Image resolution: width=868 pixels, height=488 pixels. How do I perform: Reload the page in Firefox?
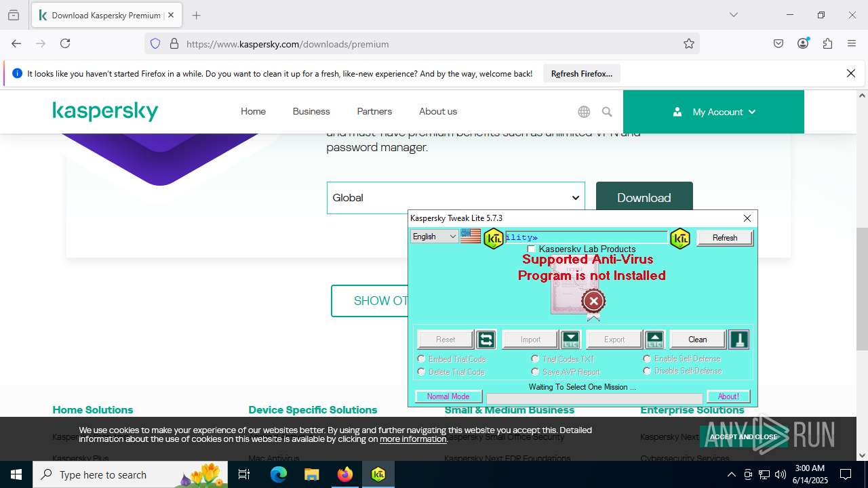click(65, 44)
